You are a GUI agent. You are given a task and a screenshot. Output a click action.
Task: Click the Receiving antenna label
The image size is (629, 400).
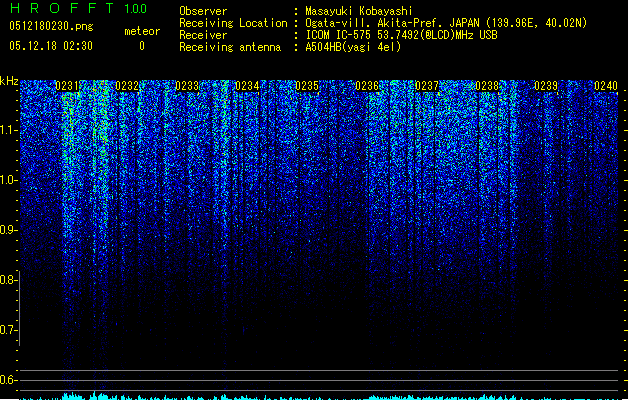[230, 47]
